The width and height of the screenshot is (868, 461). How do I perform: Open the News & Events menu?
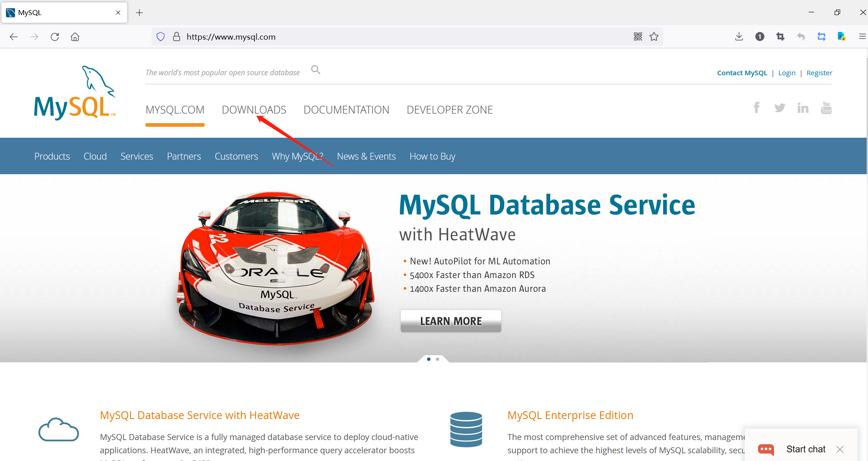click(366, 156)
